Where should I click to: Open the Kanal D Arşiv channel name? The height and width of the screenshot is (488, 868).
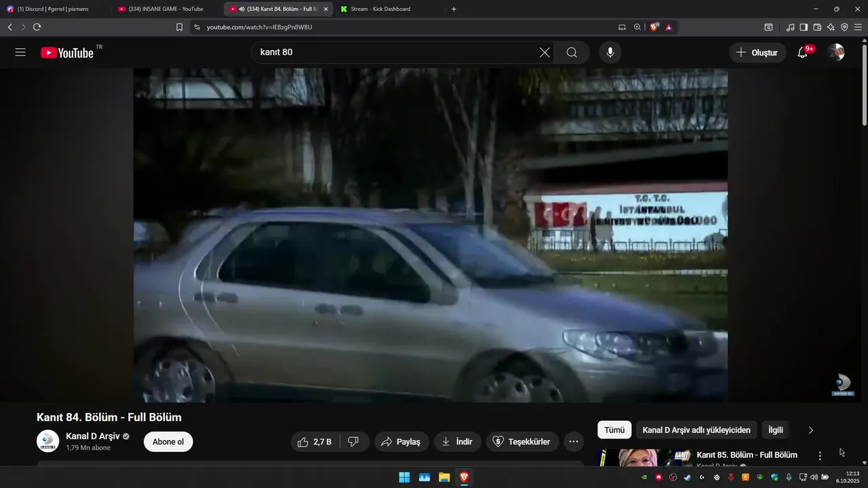pos(93,436)
